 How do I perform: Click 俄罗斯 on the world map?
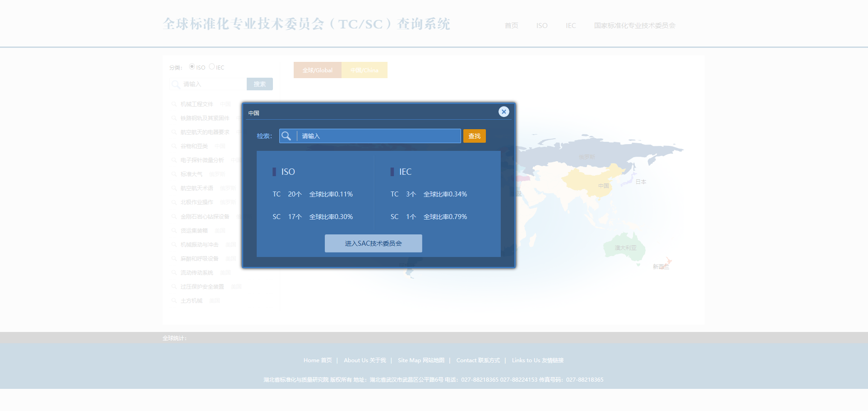click(586, 157)
